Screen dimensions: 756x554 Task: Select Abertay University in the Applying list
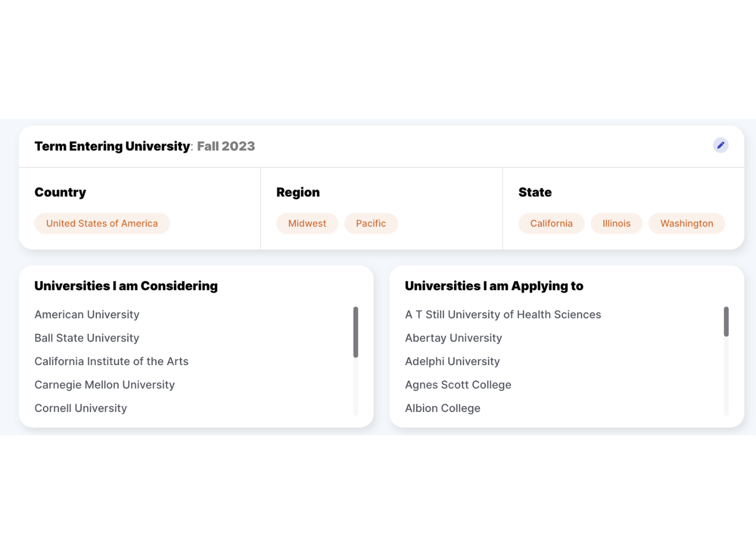point(453,338)
